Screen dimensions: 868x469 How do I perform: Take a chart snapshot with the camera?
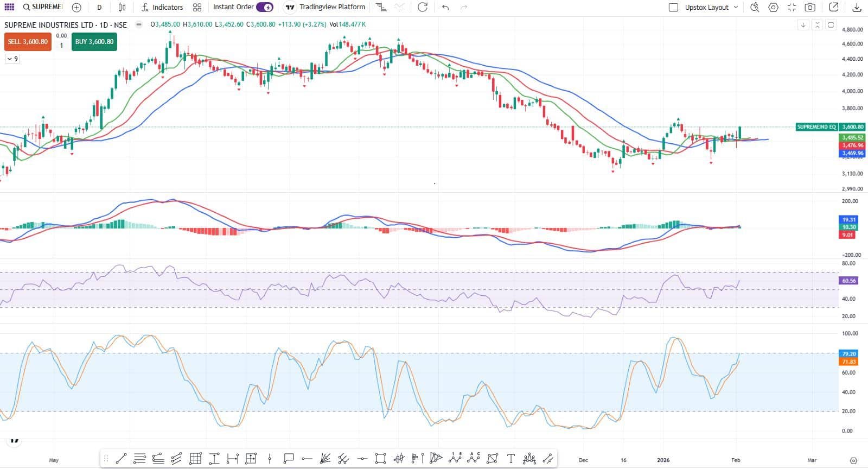[x=810, y=7]
